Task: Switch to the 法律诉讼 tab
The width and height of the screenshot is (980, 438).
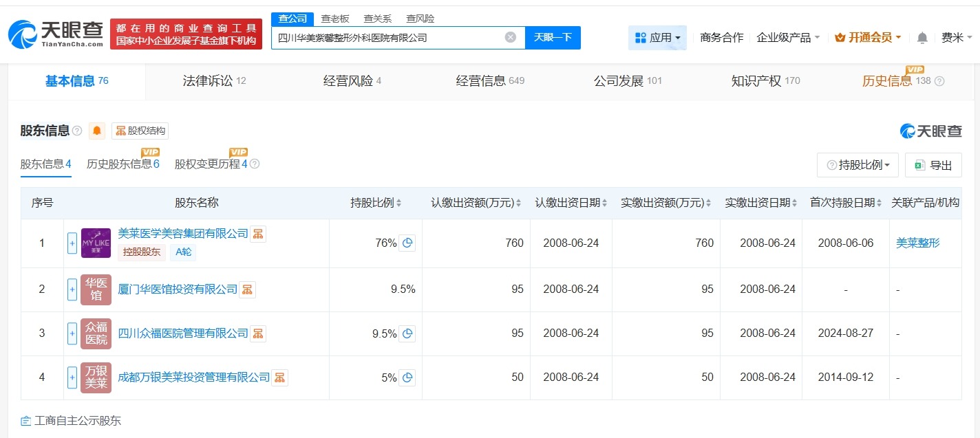Action: 214,81
